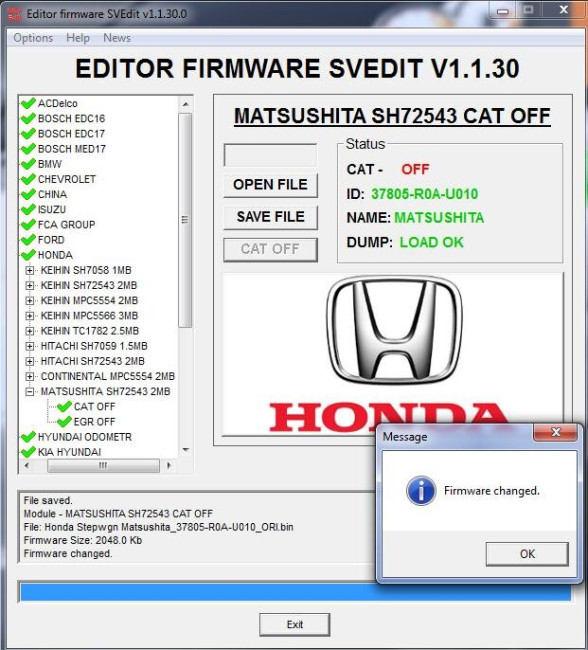Viewport: 588px width, 650px height.
Task: Expand the KEIHIN SH72543 2MB node
Action: point(29,286)
